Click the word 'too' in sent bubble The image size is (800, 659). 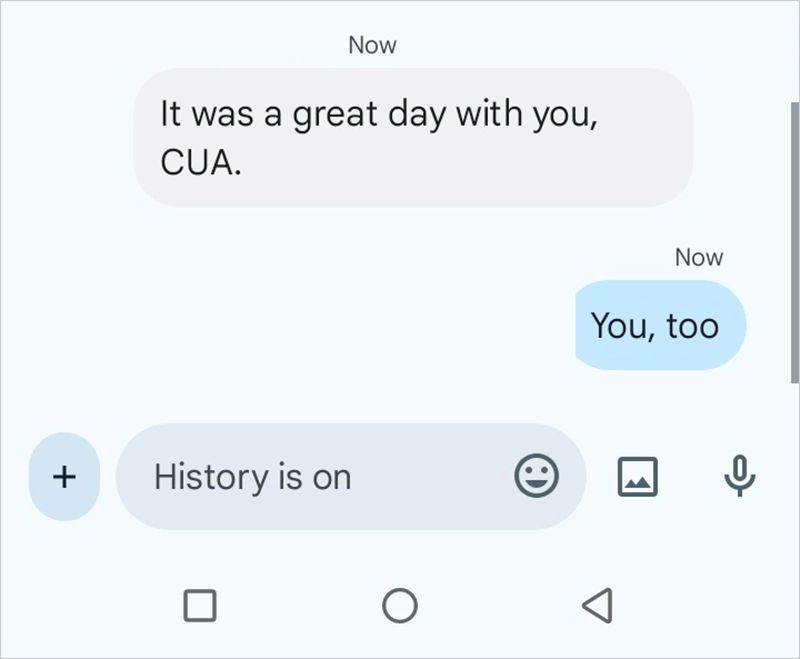coord(692,326)
